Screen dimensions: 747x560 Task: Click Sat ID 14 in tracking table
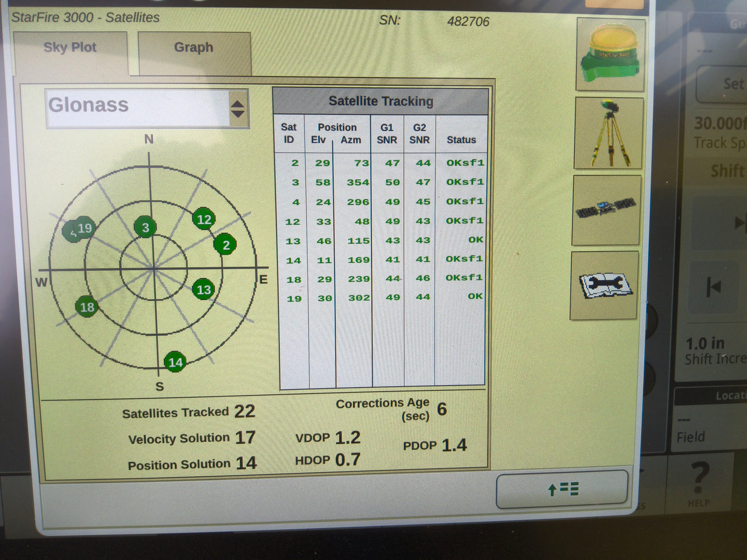[x=294, y=261]
